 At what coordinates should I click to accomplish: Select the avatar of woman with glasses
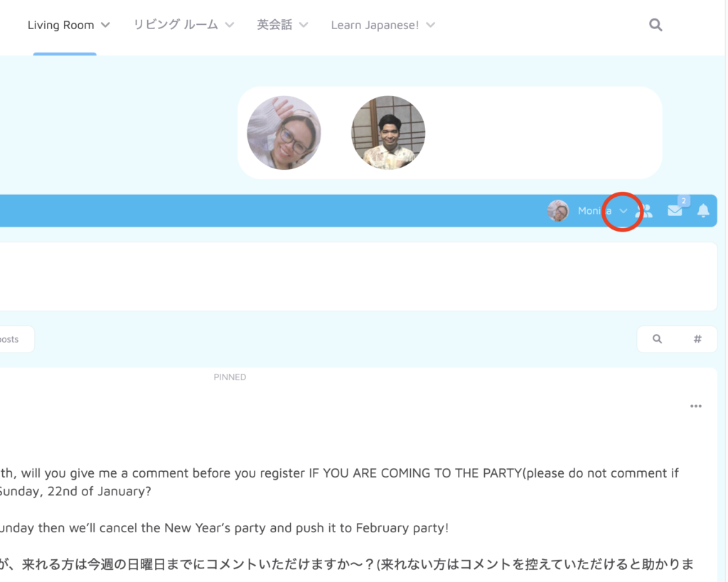click(284, 133)
